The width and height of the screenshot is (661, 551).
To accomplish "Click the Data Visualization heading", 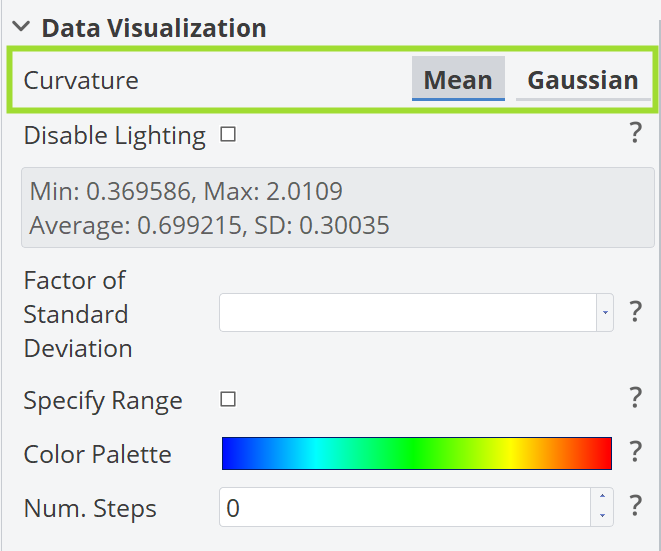I will 154,28.
